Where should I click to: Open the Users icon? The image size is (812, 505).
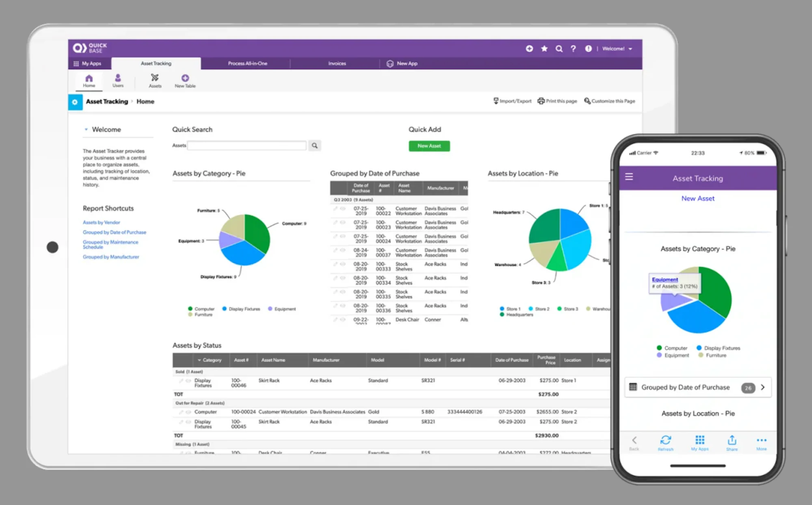point(118,81)
